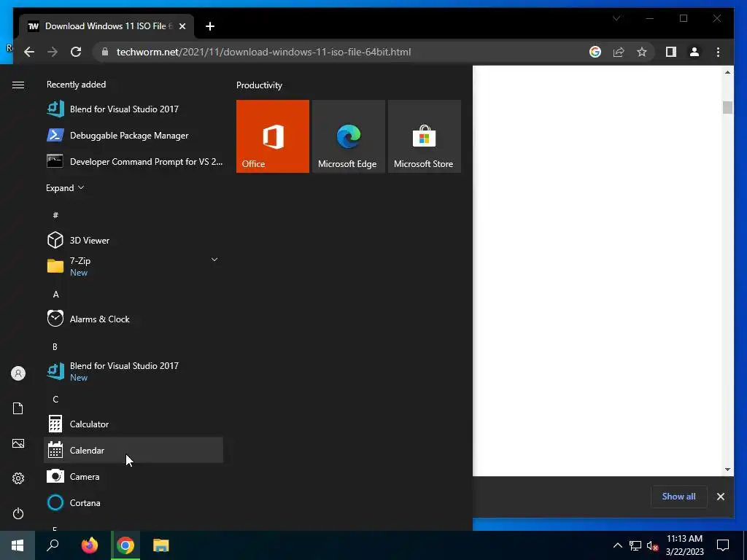Viewport: 747px width, 560px height.
Task: Select the Download Windows 11 ISO tab
Action: (x=107, y=26)
